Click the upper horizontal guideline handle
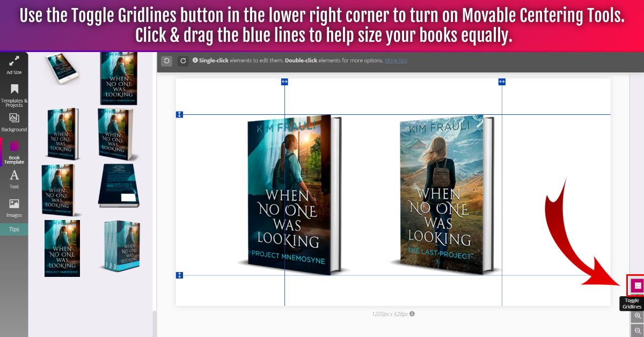Screen dimensions: 644x337 click(x=180, y=114)
